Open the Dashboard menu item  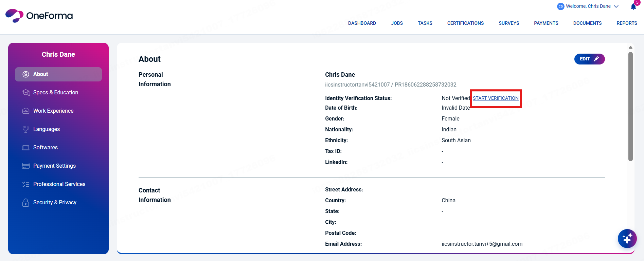pos(362,23)
